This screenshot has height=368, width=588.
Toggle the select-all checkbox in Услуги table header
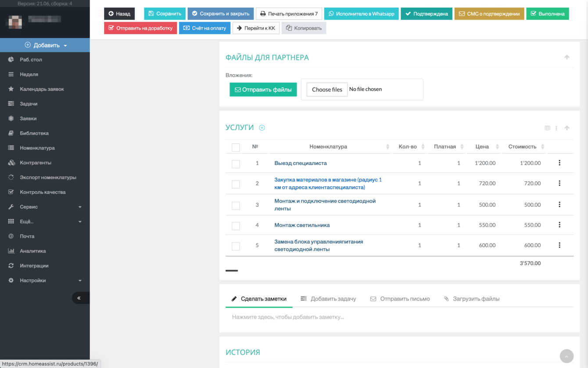[x=236, y=148]
